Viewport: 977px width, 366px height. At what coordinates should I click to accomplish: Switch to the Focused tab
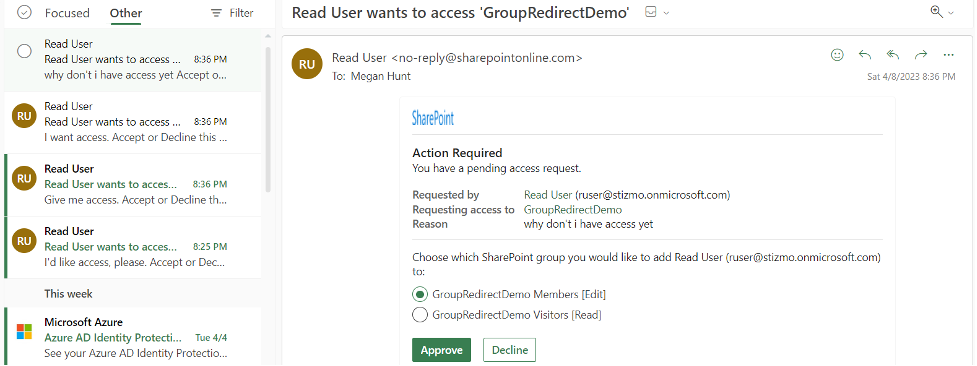(67, 12)
